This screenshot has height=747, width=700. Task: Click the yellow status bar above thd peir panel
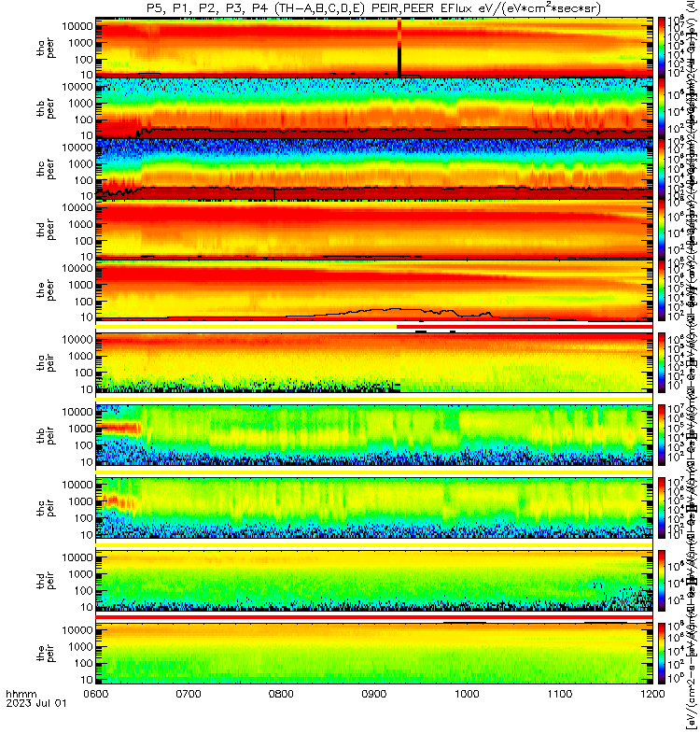pyautogui.click(x=374, y=544)
